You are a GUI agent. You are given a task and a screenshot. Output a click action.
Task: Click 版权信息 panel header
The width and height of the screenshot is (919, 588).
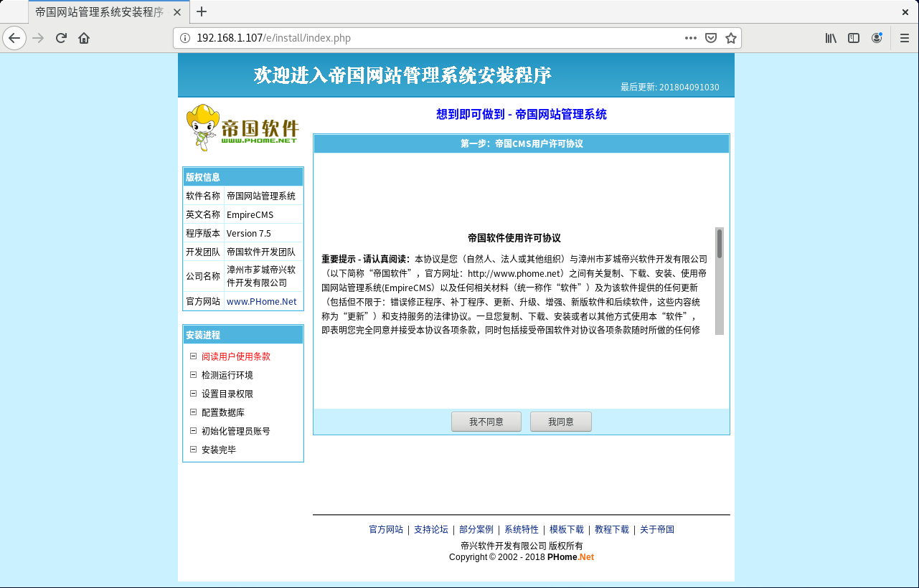click(243, 177)
